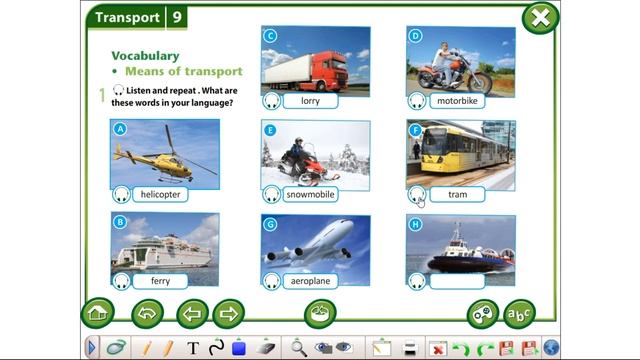Select the curved line drawing tool

tap(216, 348)
